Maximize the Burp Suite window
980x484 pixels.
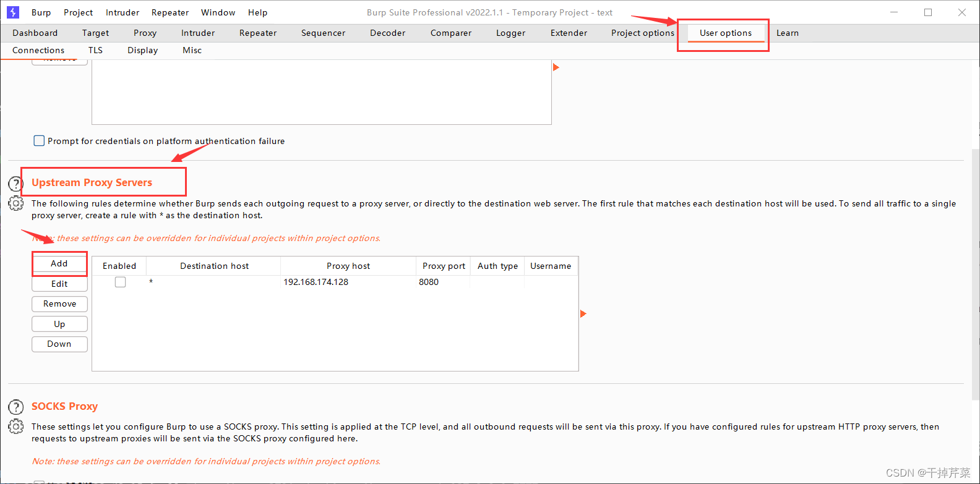[x=928, y=12]
